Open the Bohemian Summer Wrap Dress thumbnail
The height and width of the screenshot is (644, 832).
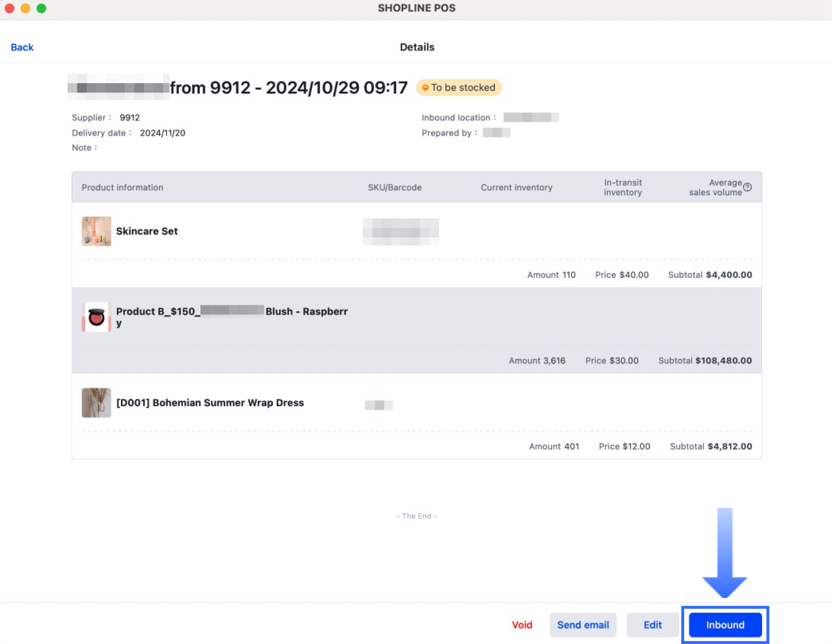pos(96,403)
